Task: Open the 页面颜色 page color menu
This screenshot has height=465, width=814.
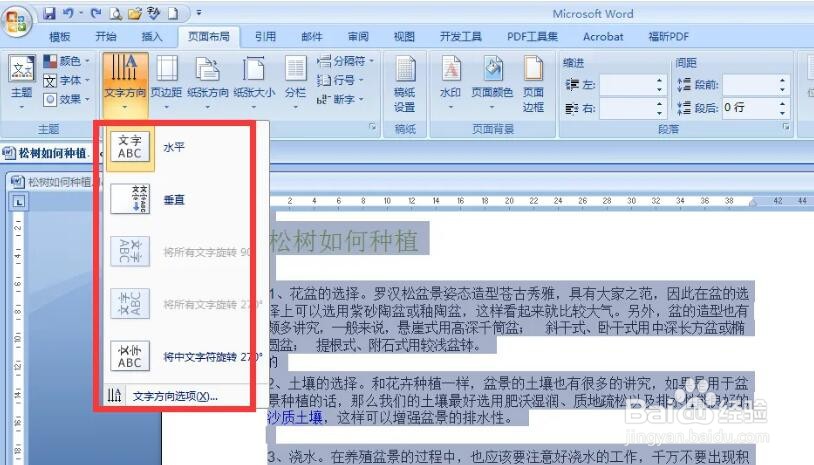Action: click(492, 83)
